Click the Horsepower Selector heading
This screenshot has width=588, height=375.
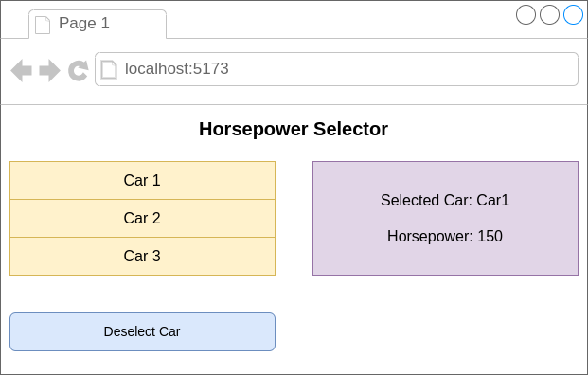pos(294,129)
